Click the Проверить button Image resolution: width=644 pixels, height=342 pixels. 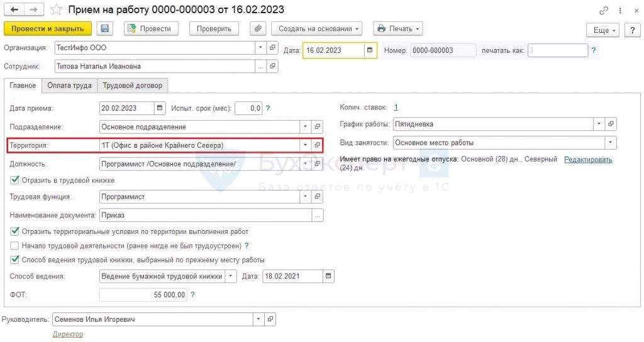coord(214,29)
